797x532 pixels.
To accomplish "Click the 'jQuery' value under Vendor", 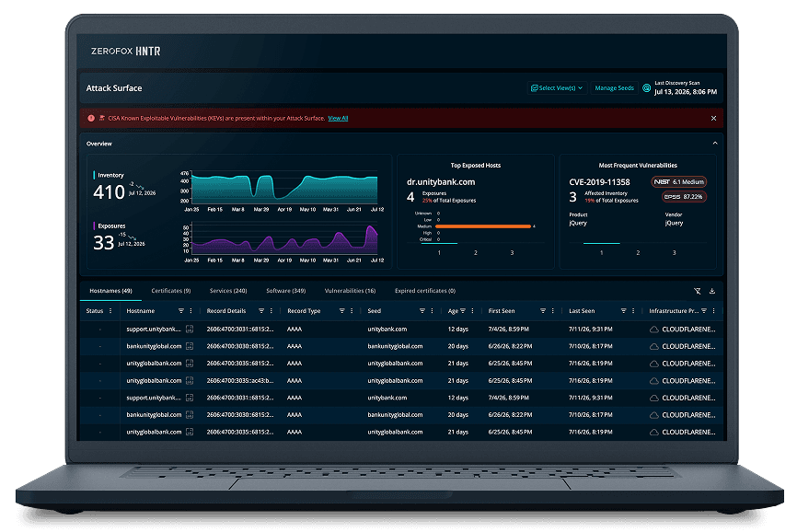I will pos(674,223).
